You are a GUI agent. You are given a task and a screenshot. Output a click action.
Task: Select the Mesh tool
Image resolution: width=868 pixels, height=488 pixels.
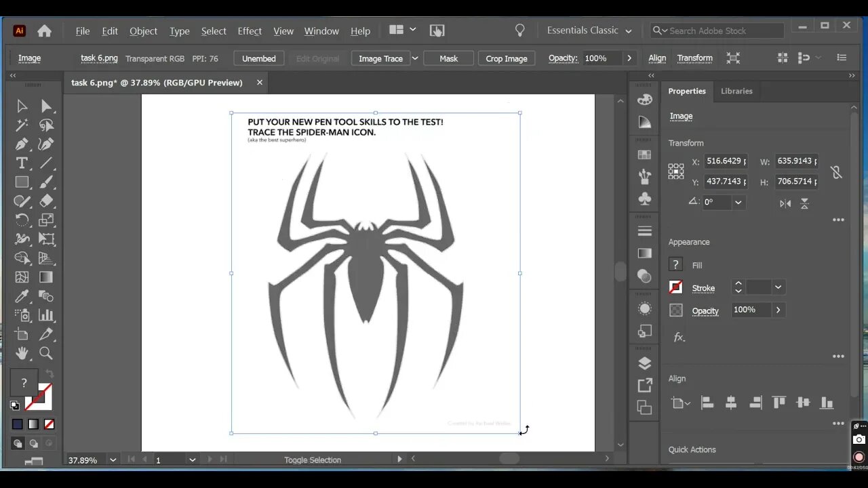coord(22,277)
